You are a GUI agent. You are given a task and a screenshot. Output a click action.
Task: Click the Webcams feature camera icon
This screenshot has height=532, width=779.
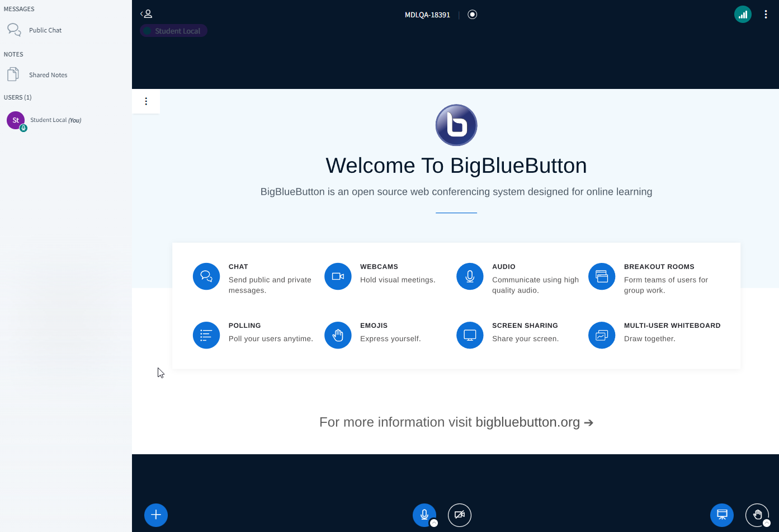pyautogui.click(x=338, y=276)
